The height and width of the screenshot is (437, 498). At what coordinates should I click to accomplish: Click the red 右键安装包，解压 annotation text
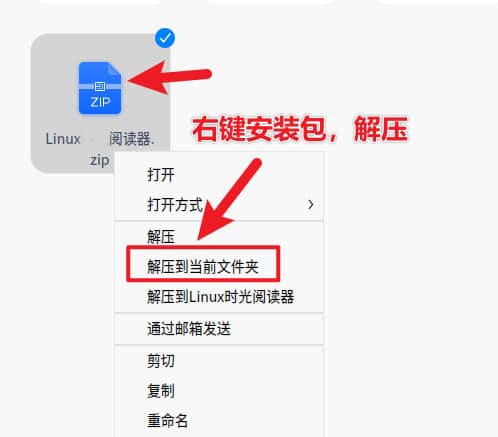coord(300,129)
